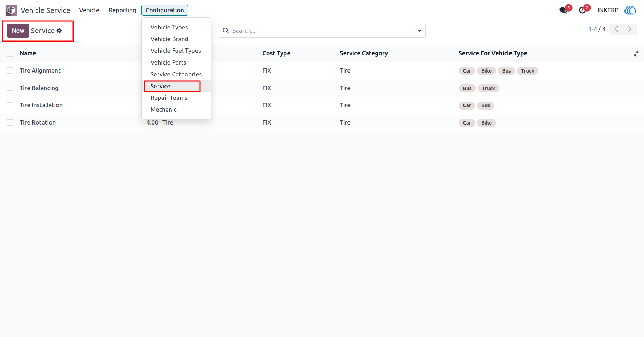Open the Service gear actions icon
644x337 pixels.
pos(59,31)
